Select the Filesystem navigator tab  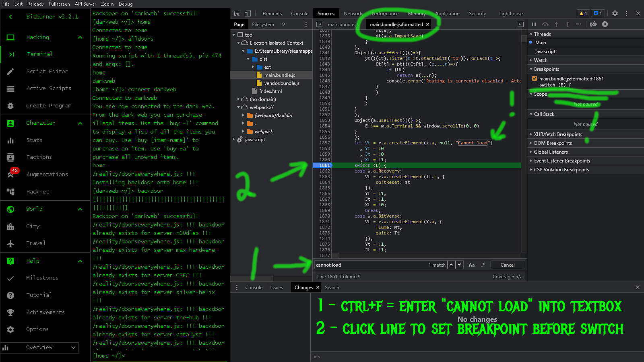click(263, 25)
